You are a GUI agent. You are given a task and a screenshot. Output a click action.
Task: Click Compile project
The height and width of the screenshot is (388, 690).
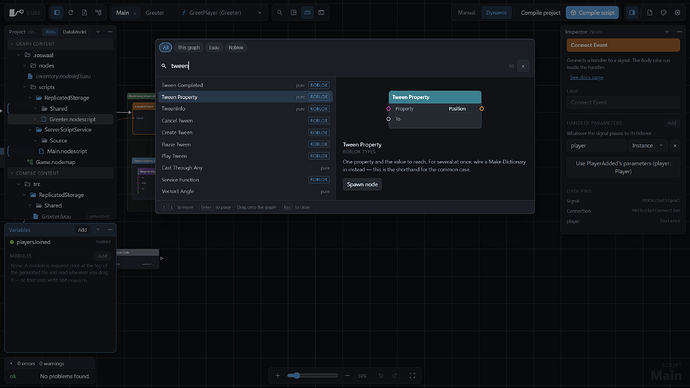click(540, 13)
